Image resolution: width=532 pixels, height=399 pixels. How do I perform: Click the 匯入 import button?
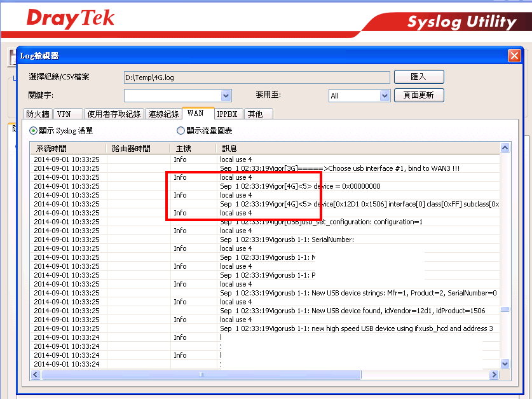coord(418,77)
